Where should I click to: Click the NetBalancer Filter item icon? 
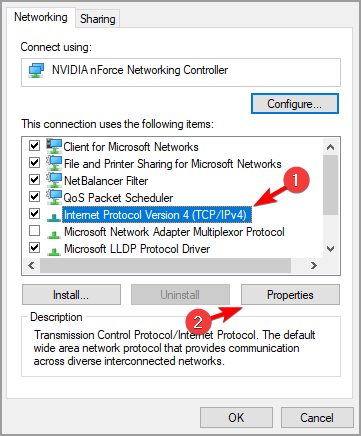(54, 180)
